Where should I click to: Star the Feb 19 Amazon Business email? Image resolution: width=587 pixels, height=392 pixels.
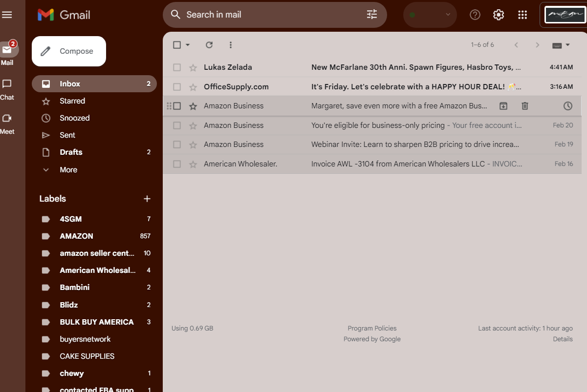(193, 144)
